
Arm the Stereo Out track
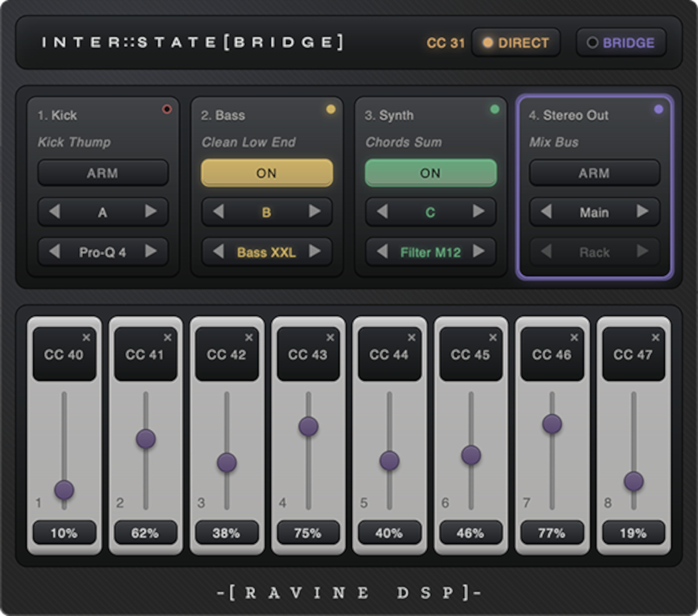point(594,173)
